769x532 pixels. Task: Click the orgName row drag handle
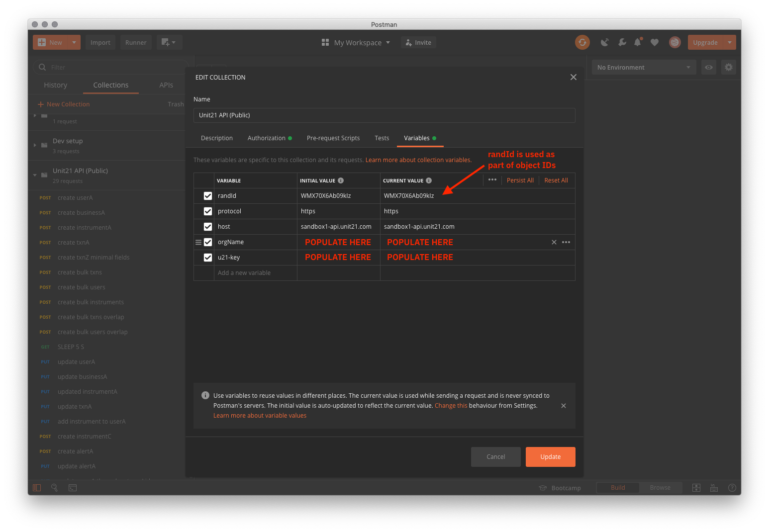(198, 242)
